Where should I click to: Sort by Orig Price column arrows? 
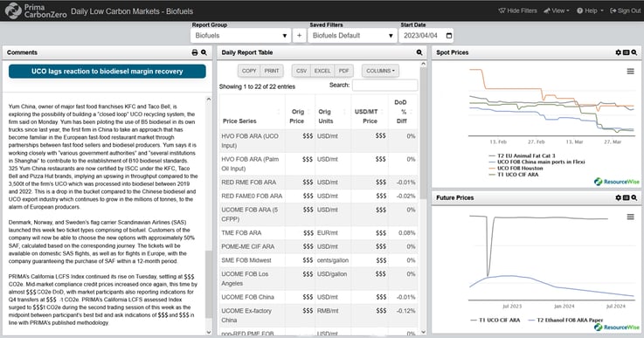pos(308,112)
